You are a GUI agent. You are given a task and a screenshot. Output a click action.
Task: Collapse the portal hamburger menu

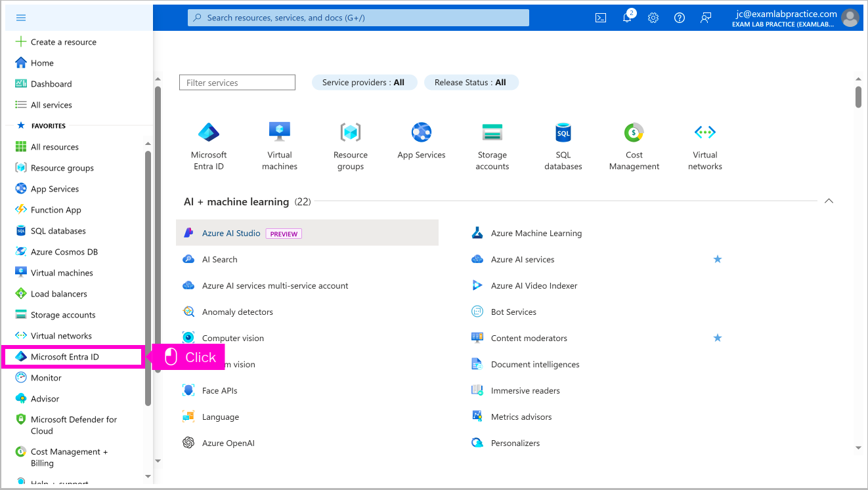click(20, 18)
